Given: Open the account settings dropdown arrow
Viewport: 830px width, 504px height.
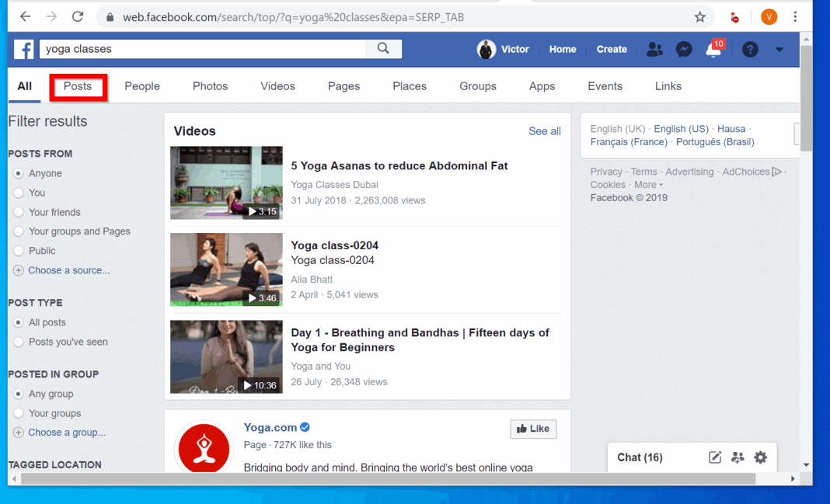Looking at the screenshot, I should (779, 49).
